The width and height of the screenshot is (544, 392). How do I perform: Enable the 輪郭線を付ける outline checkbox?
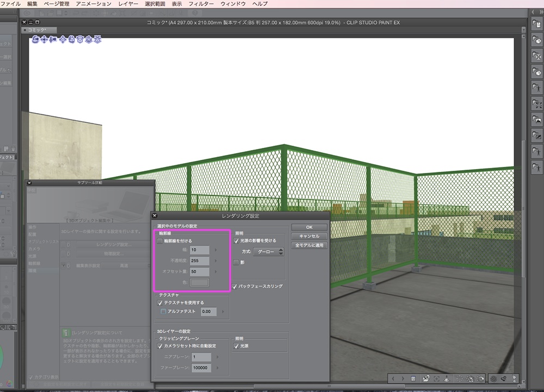click(159, 241)
